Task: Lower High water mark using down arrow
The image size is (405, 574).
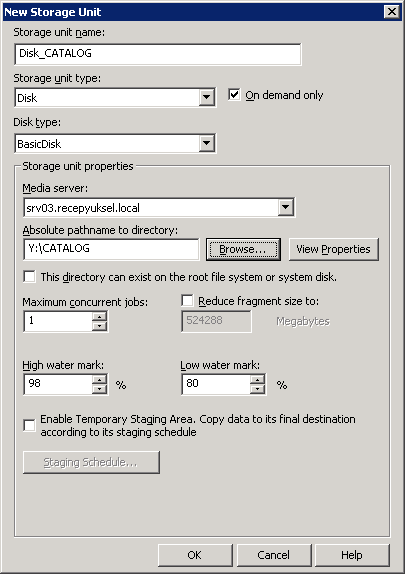Action: tap(99, 389)
